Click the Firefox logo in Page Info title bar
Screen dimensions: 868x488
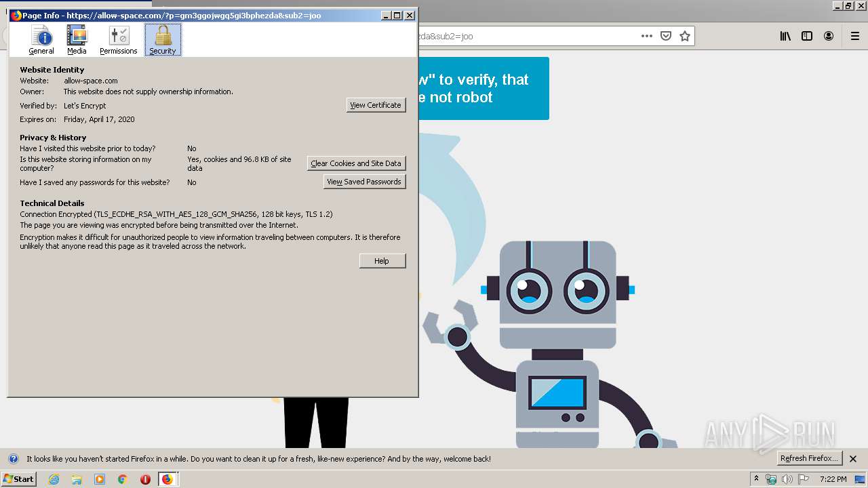[x=16, y=15]
